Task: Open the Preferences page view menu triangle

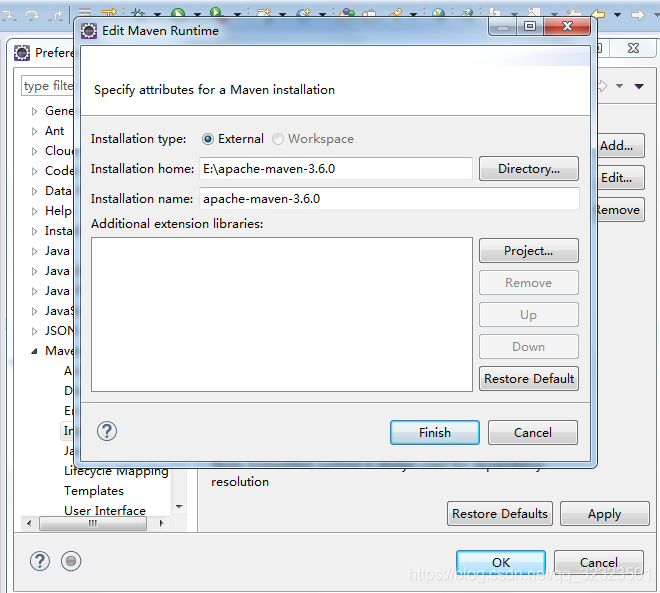Action: 639,86
